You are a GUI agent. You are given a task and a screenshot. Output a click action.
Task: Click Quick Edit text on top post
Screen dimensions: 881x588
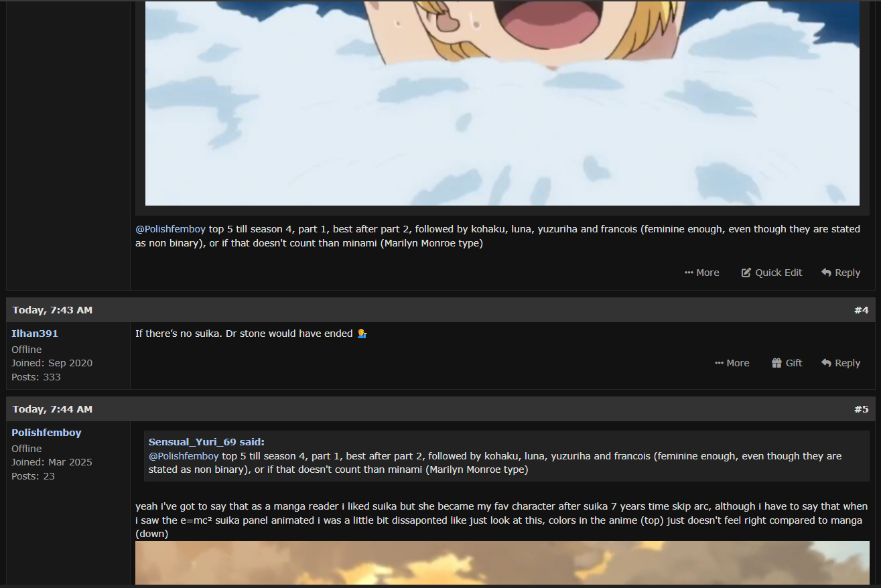point(778,273)
